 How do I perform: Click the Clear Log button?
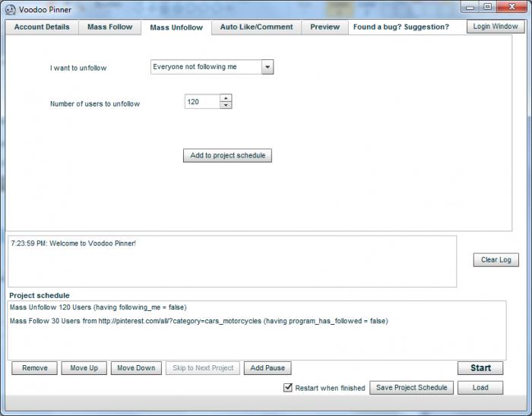pos(496,260)
